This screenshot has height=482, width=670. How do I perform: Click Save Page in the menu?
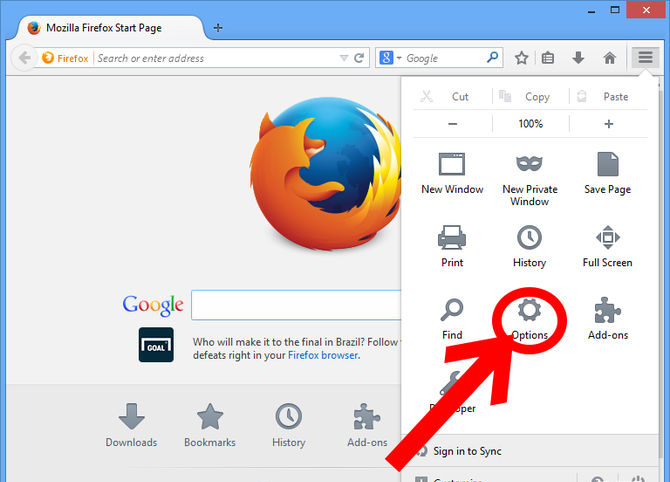coord(607,173)
